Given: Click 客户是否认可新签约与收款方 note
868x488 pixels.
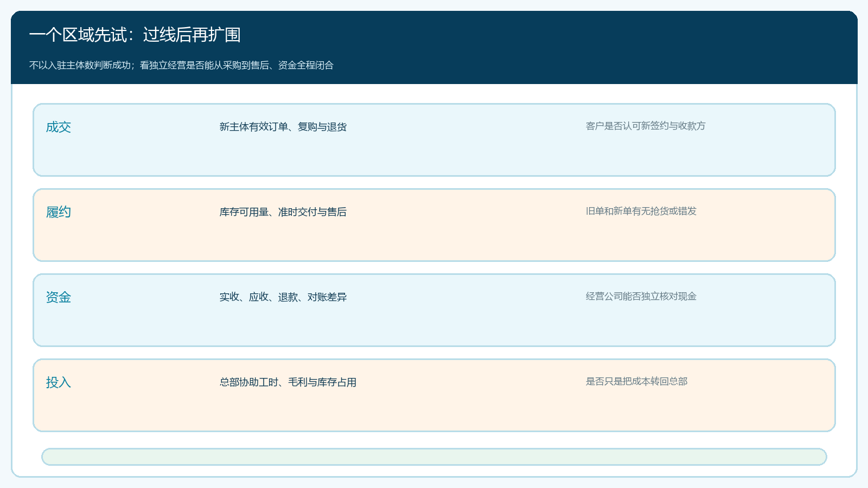Looking at the screenshot, I should pos(646,126).
